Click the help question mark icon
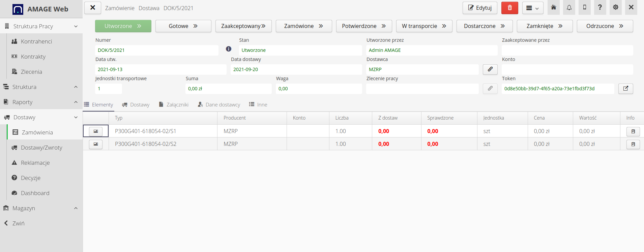 (x=600, y=8)
